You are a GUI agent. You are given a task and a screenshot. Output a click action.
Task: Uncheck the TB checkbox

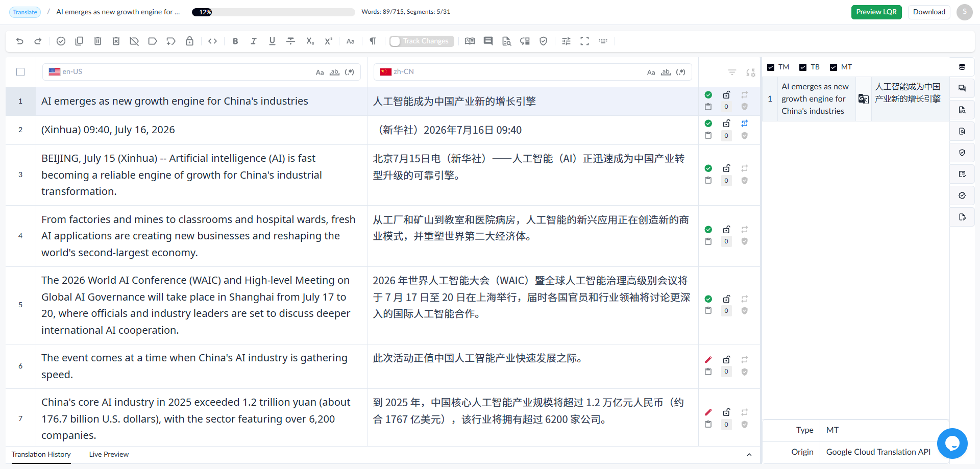click(803, 67)
